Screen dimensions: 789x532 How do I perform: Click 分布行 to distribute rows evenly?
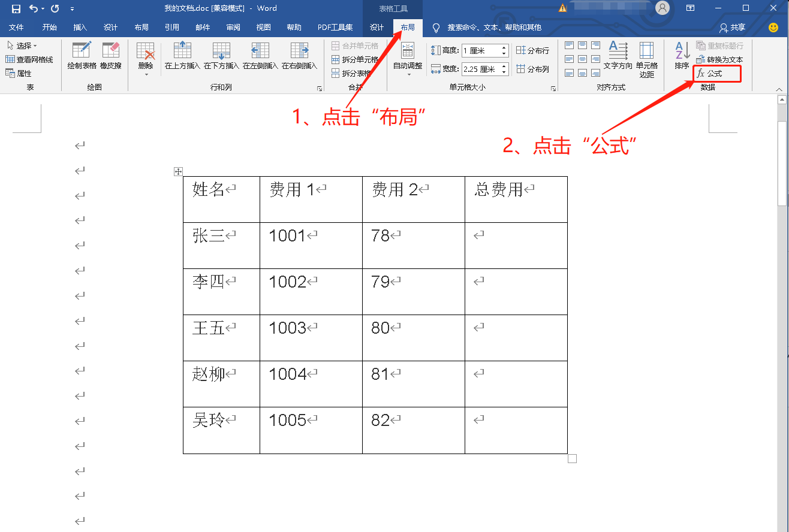pyautogui.click(x=532, y=50)
